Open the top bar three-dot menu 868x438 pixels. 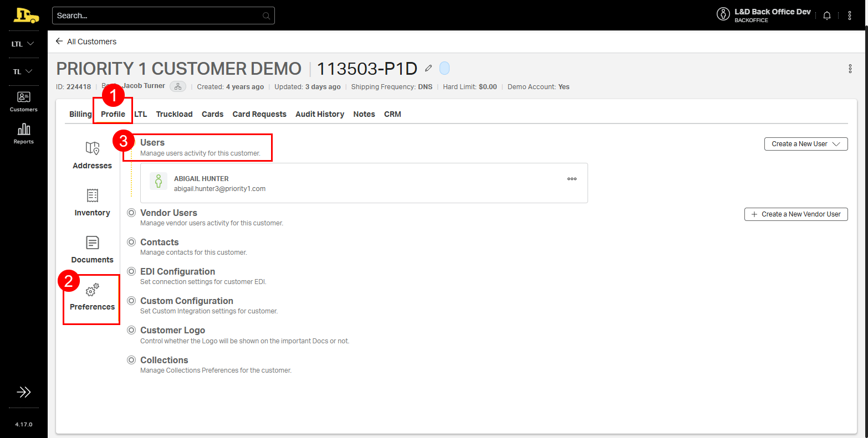coord(850,16)
